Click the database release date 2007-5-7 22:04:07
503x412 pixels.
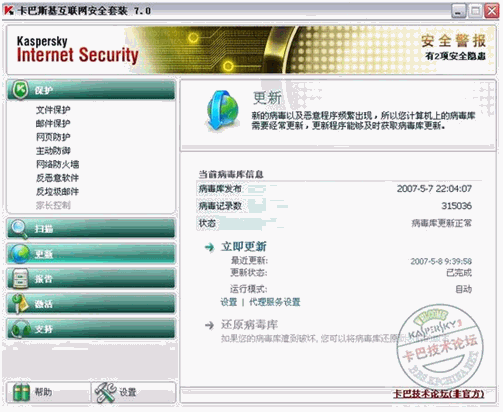[x=434, y=189]
